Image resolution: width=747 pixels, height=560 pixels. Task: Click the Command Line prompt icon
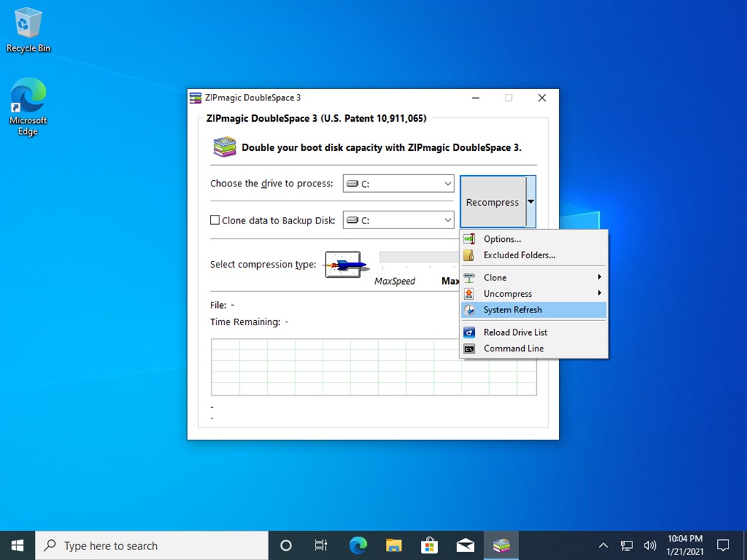pyautogui.click(x=470, y=349)
